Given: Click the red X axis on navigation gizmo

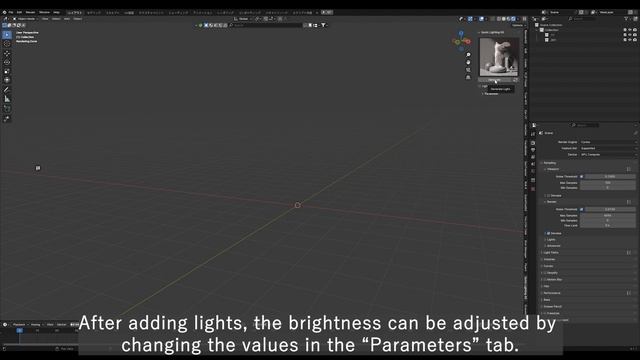Looking at the screenshot, I should coord(468,41).
